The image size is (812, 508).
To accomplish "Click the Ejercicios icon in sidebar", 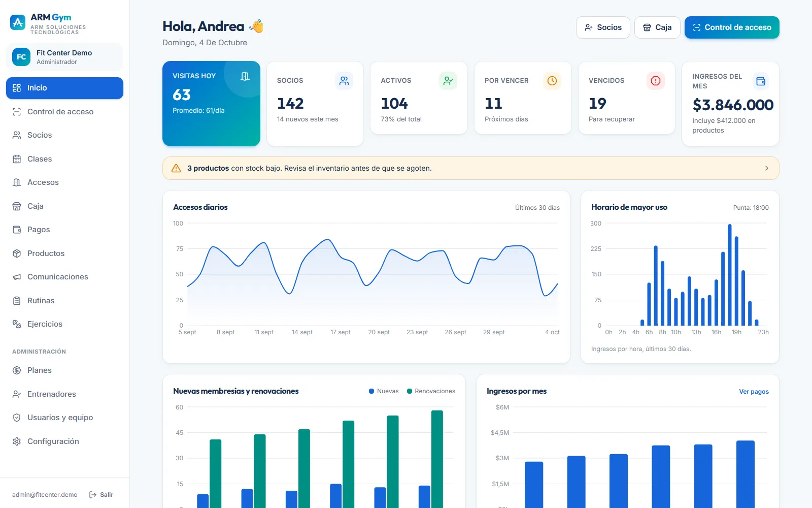I will tap(17, 324).
